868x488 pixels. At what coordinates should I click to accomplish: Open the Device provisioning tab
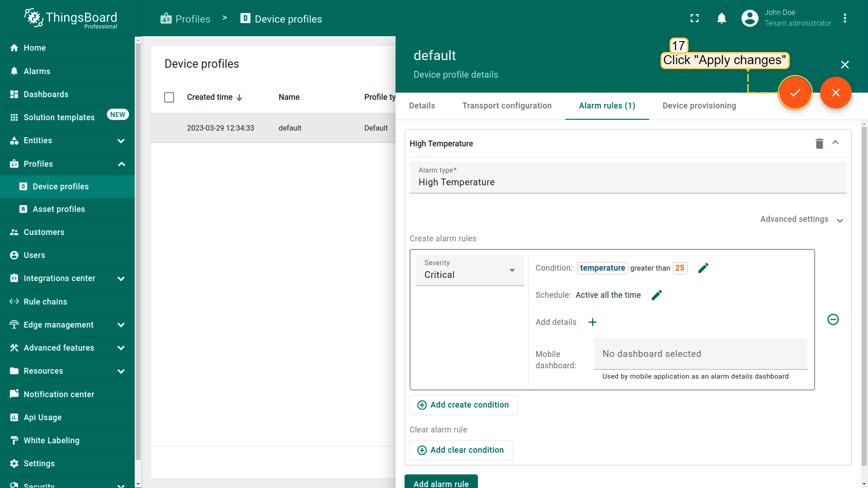coord(699,106)
